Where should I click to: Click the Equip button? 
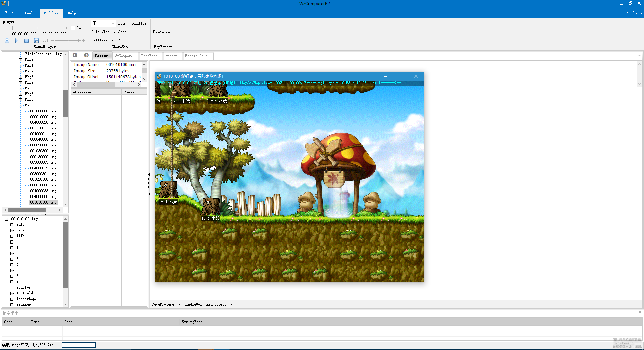coord(123,40)
